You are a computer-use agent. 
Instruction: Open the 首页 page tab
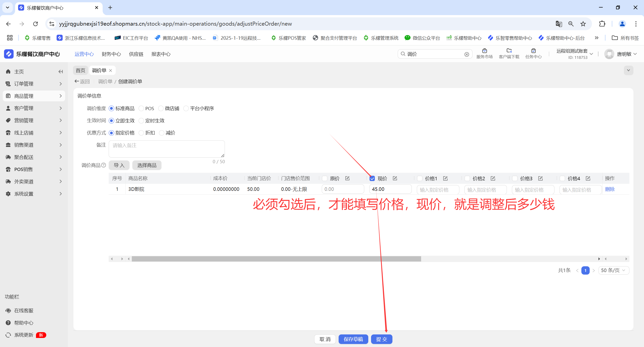[81, 70]
